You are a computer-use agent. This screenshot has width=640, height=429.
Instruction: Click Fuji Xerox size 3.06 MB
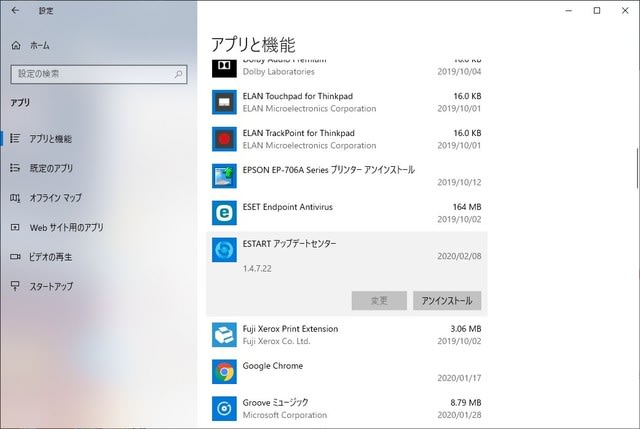(466, 329)
